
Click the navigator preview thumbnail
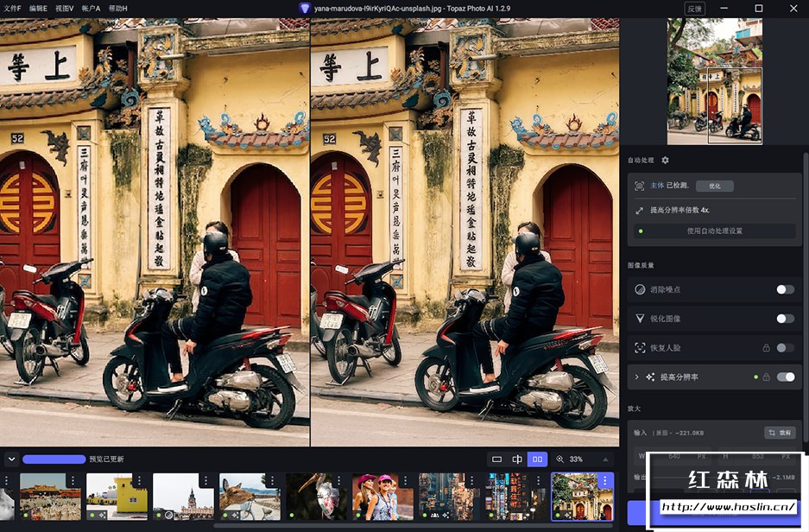[x=715, y=81]
